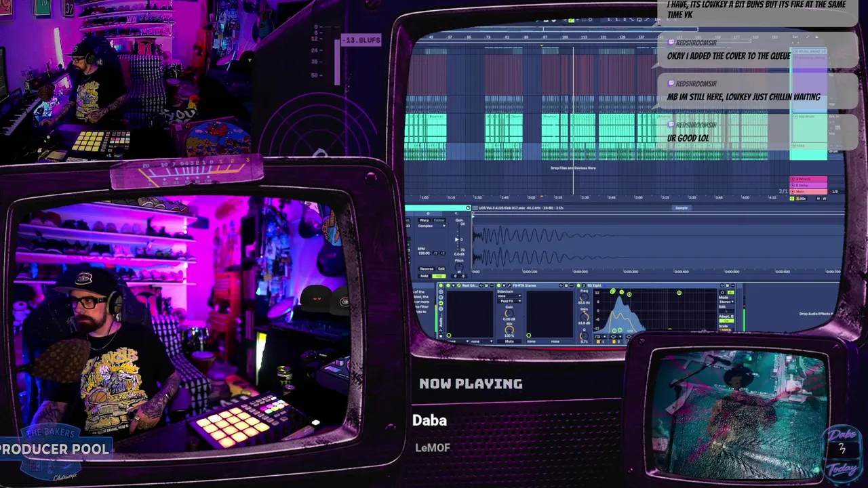Click the EQ Eight Gain knob
The width and height of the screenshot is (868, 488).
tap(585, 317)
